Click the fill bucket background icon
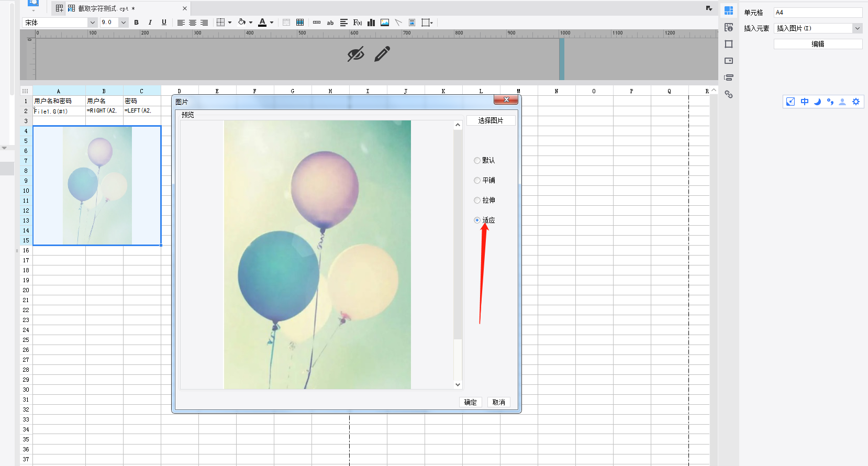868x466 pixels. coord(242,23)
